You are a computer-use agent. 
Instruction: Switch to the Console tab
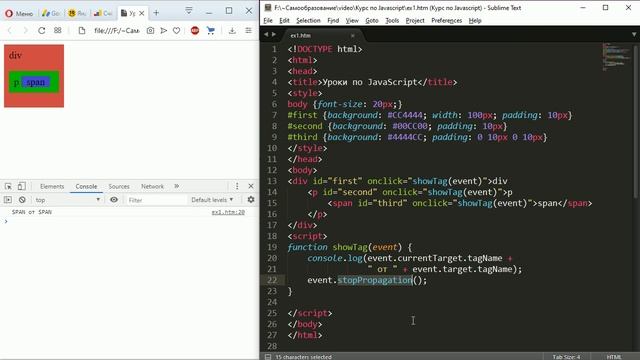coord(86,186)
